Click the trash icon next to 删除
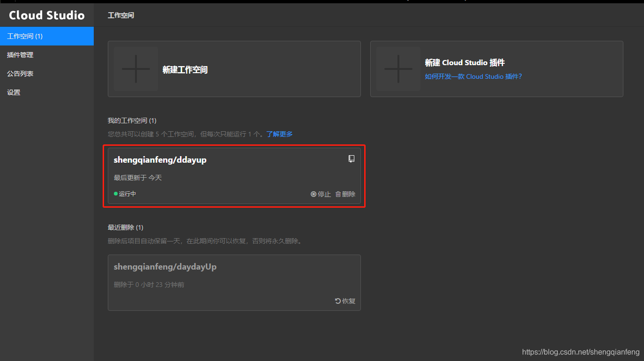Viewport: 644px width, 361px height. (x=337, y=194)
